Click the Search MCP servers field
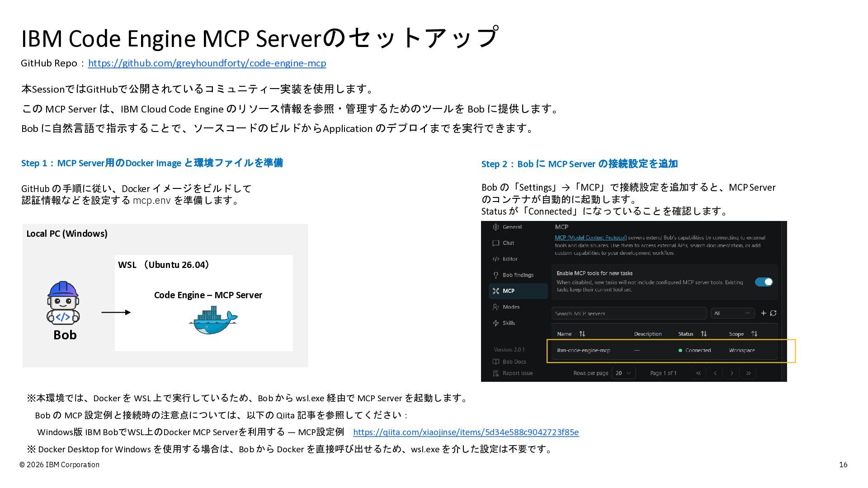Image resolution: width=868 pixels, height=488 pixels. (629, 313)
